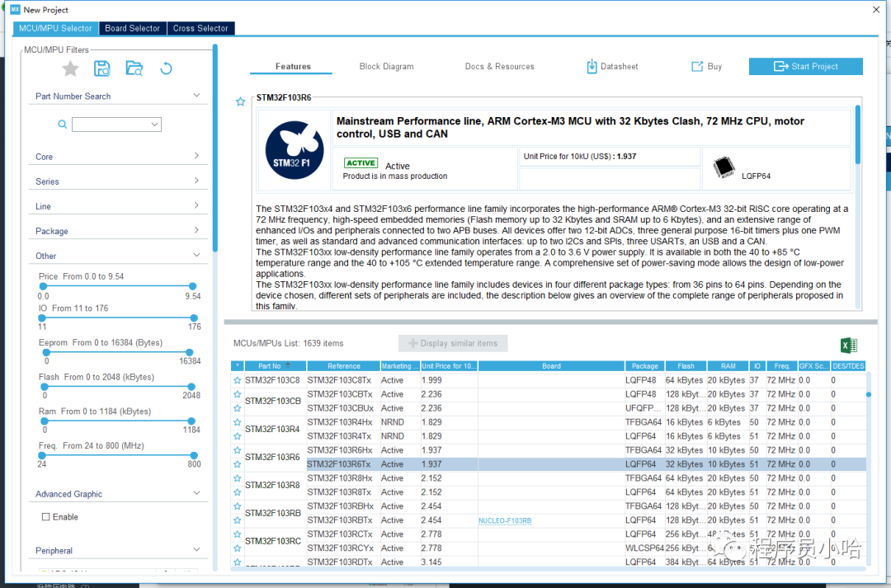
Task: Open the Block Diagram tab
Action: (x=386, y=67)
